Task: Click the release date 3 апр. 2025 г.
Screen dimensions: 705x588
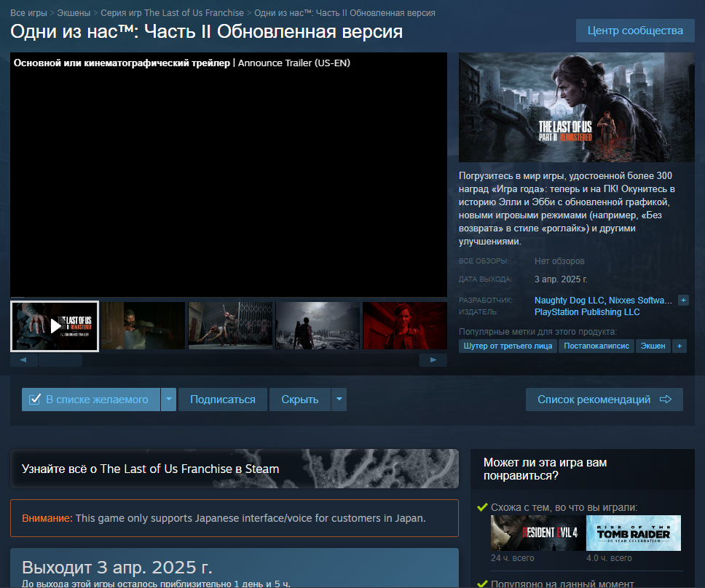Action: coord(561,279)
